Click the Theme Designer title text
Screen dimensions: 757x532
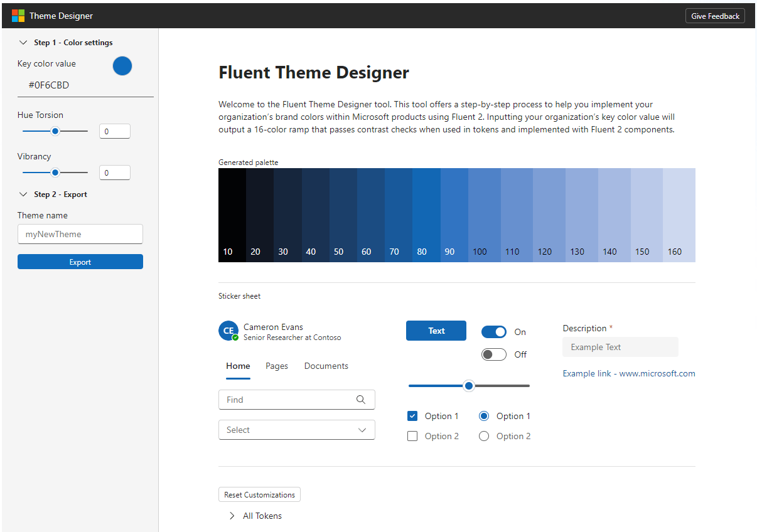[x=61, y=16]
